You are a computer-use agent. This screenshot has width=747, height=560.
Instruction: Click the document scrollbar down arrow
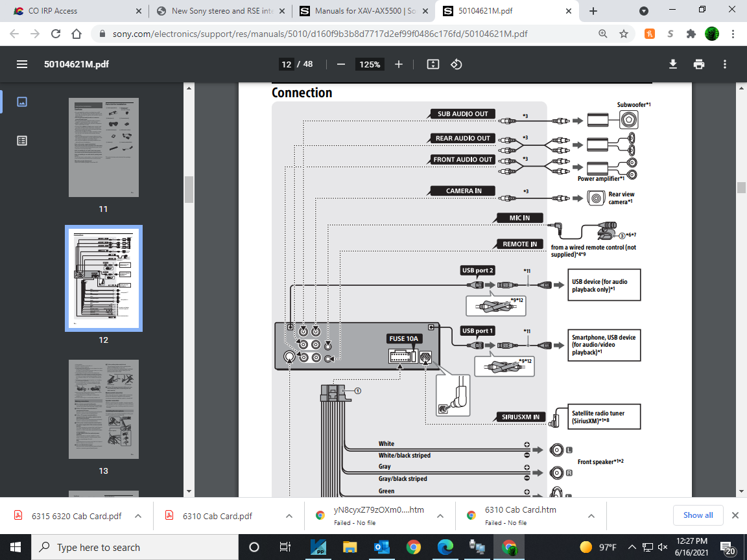point(741,491)
